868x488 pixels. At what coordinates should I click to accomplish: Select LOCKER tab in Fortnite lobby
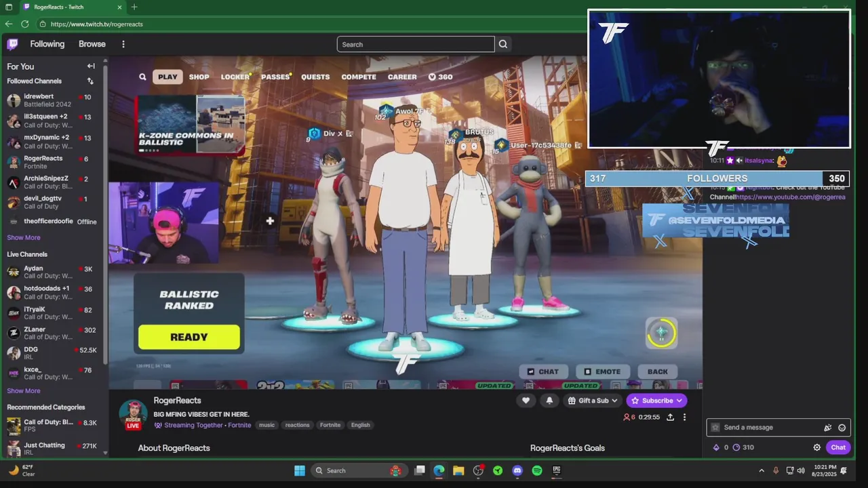coord(235,77)
